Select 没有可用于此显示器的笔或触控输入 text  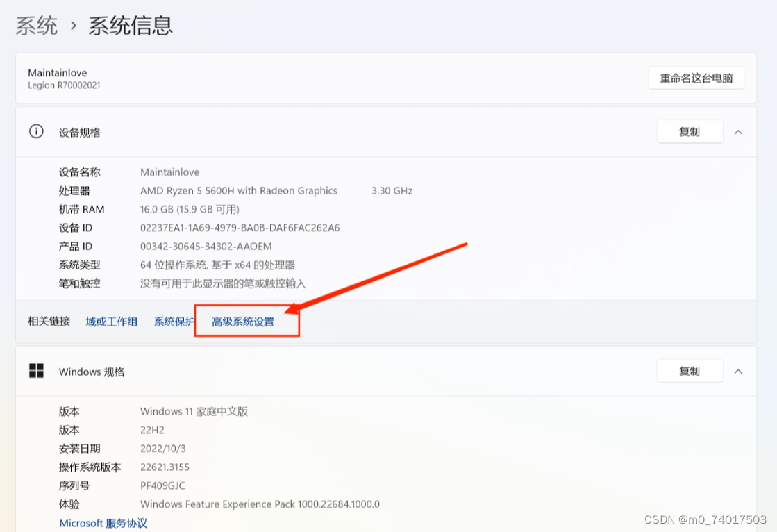tap(223, 283)
